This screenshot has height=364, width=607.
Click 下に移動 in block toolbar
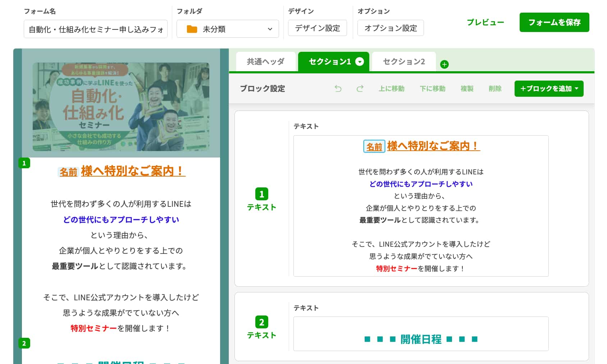(433, 88)
